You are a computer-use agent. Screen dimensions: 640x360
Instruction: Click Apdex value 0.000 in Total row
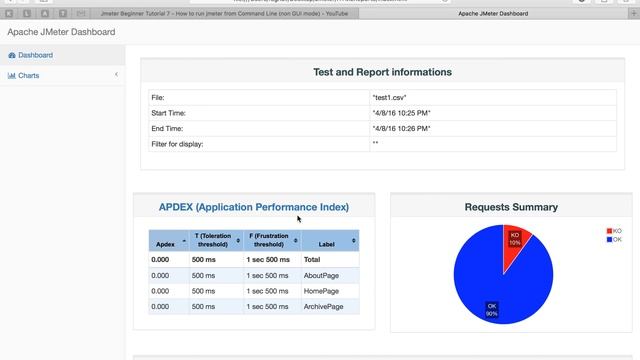tap(160, 260)
